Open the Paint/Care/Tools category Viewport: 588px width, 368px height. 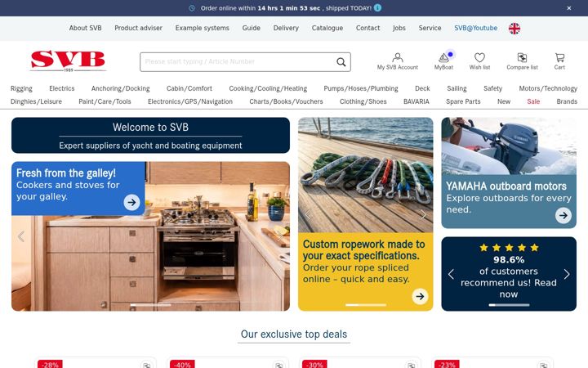point(105,101)
